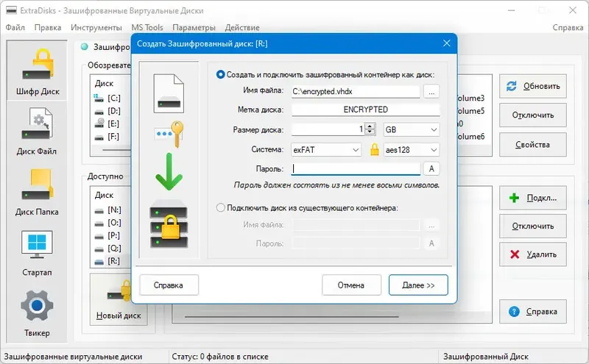Select available drive letter [N:]
Image resolution: width=589 pixels, height=364 pixels.
tap(109, 210)
